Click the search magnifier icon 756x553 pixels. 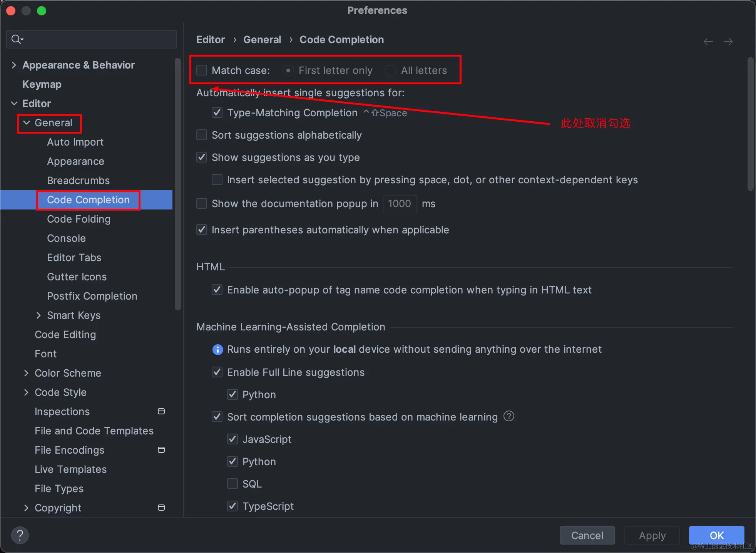(x=17, y=39)
